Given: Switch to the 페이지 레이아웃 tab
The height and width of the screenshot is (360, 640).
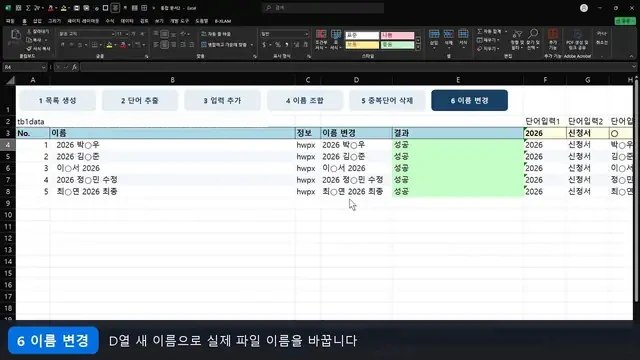Looking at the screenshot, I should pos(83,21).
